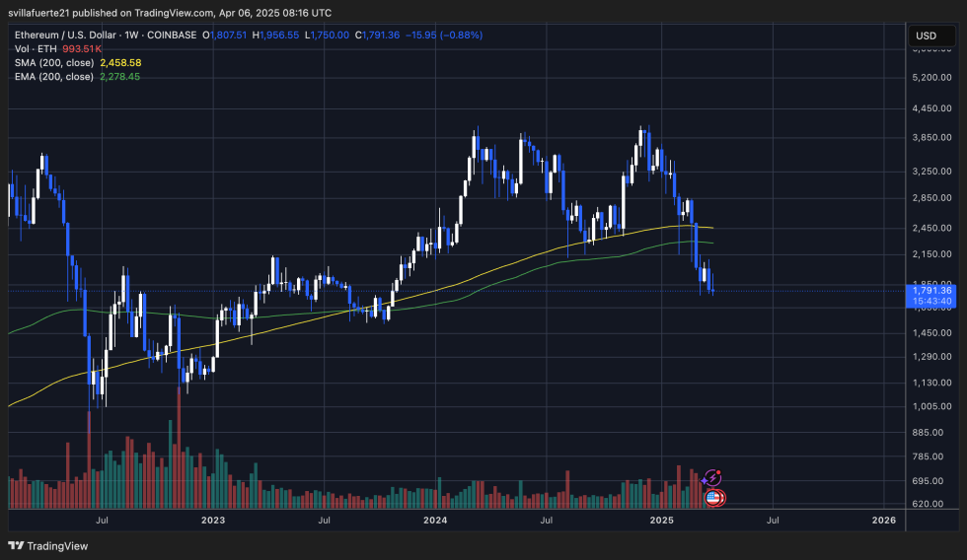
Task: Click the 2,450.00 price axis level
Action: point(932,228)
